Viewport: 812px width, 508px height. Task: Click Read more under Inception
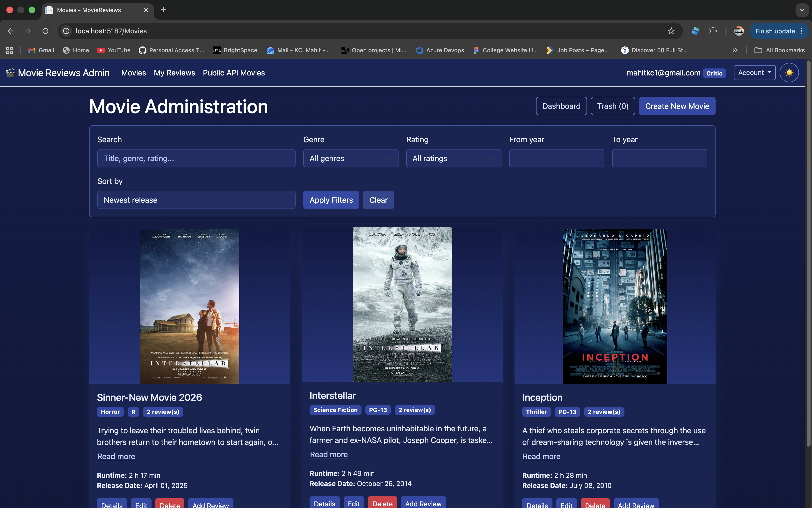542,456
